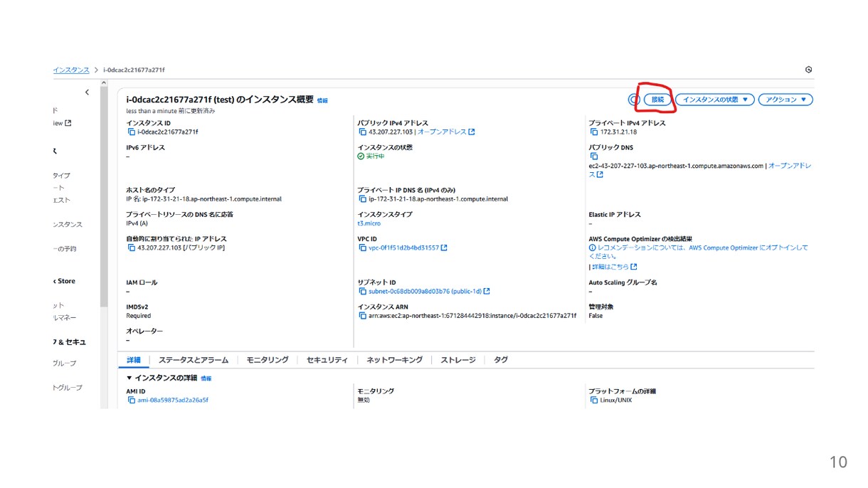Select the IMDSv2 Required value
The height and width of the screenshot is (488, 868).
click(x=139, y=316)
